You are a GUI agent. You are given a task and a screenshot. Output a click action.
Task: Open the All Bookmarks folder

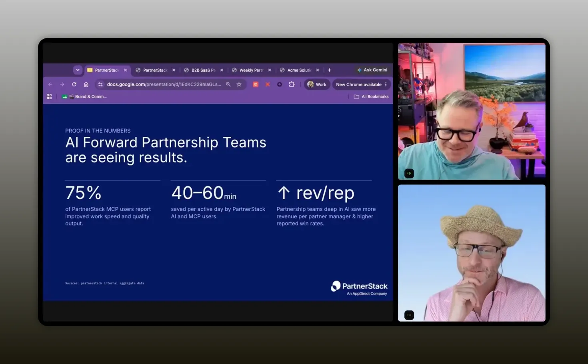pos(371,97)
